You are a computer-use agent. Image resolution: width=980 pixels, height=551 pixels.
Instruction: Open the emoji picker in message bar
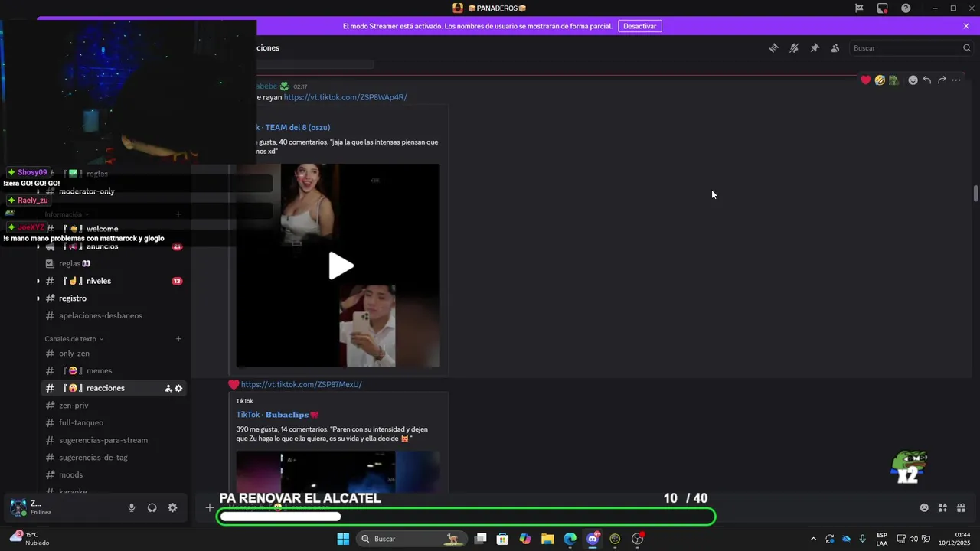[924, 507]
